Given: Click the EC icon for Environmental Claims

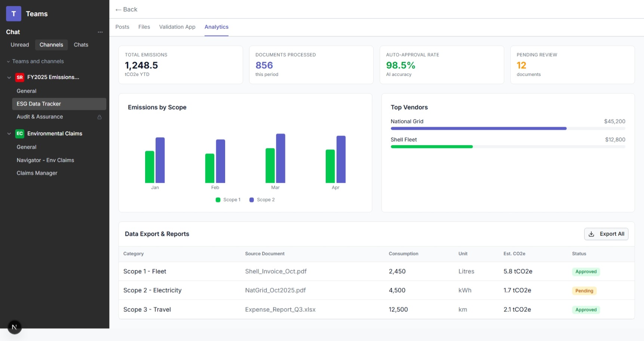Looking at the screenshot, I should [x=19, y=133].
